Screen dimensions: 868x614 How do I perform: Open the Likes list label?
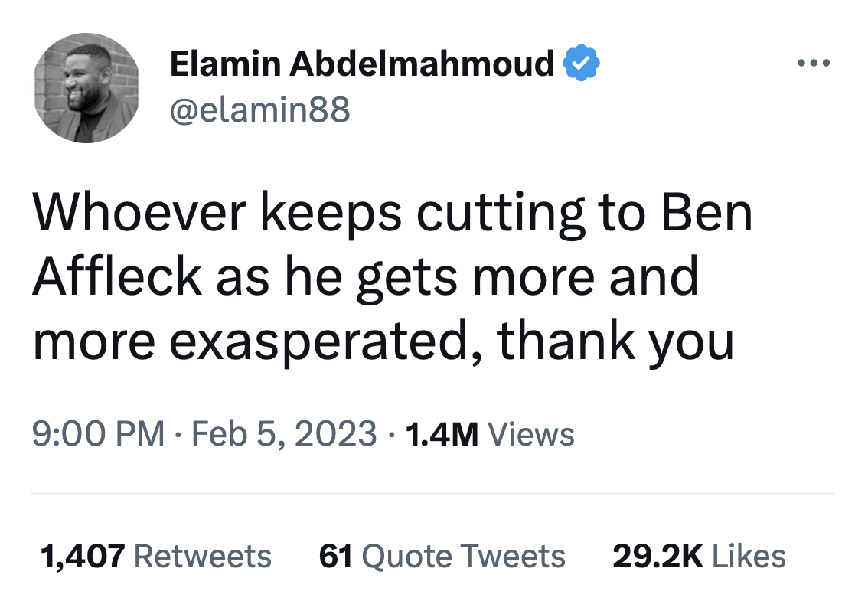coord(748,556)
